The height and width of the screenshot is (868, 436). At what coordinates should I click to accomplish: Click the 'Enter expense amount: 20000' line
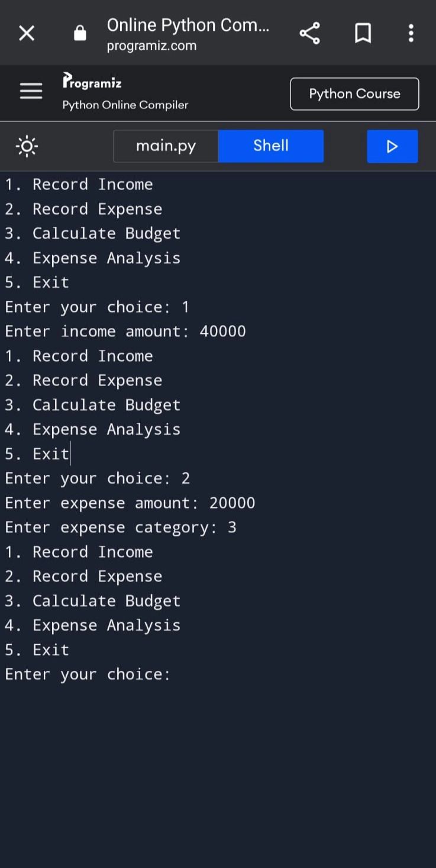click(x=130, y=503)
